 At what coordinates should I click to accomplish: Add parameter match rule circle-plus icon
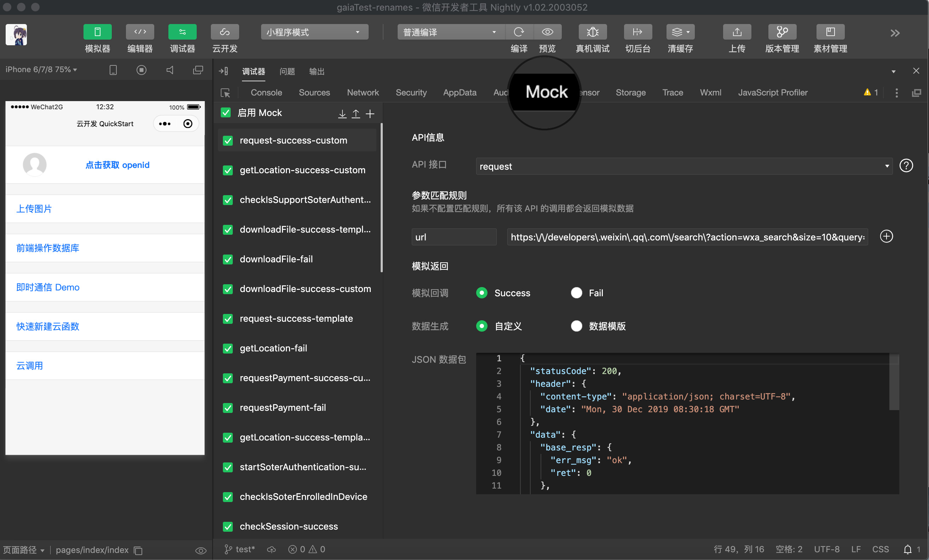887,237
